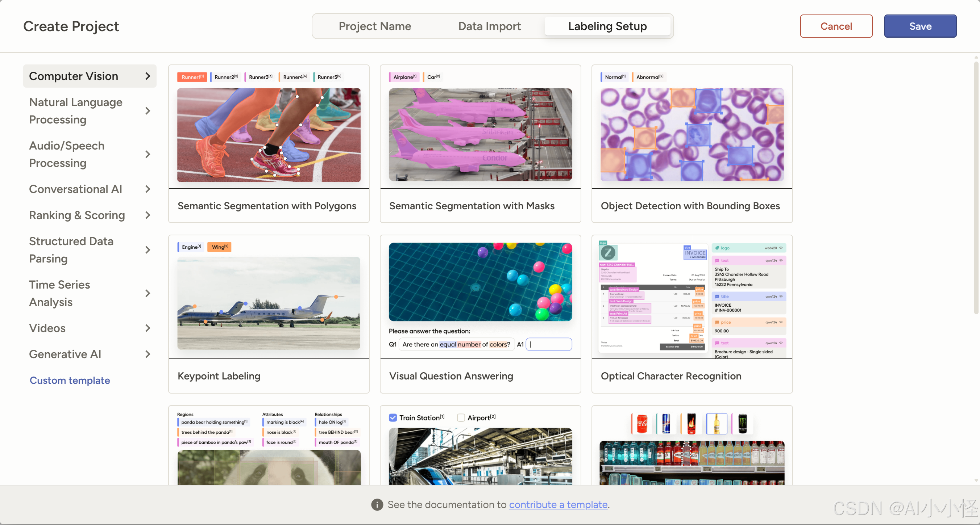Click the eye icon on logo row
Image resolution: width=980 pixels, height=525 pixels.
[781, 248]
